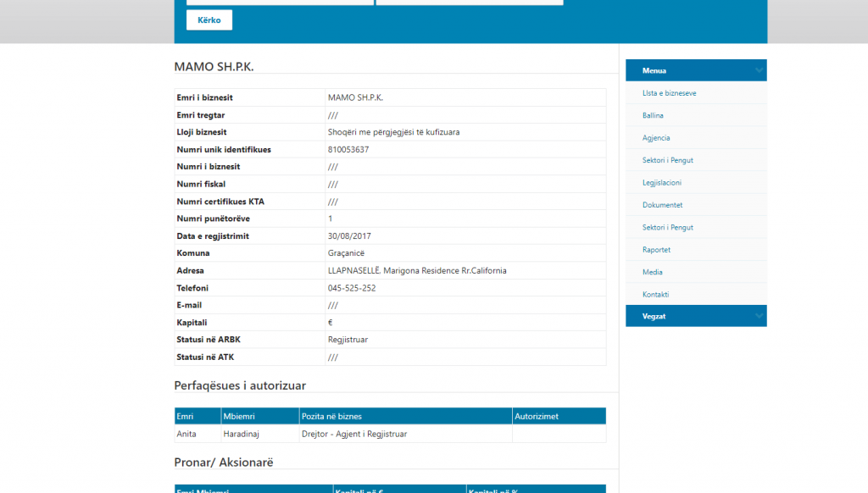Image resolution: width=868 pixels, height=493 pixels.
Task: Click the E-mail row label
Action: pyautogui.click(x=189, y=305)
